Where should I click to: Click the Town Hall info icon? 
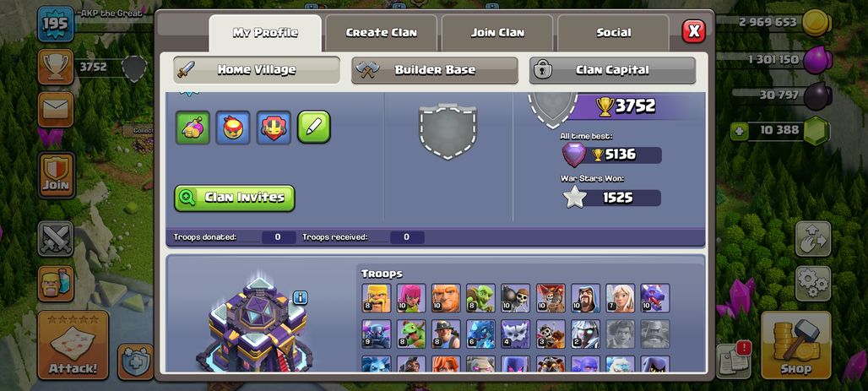(300, 297)
